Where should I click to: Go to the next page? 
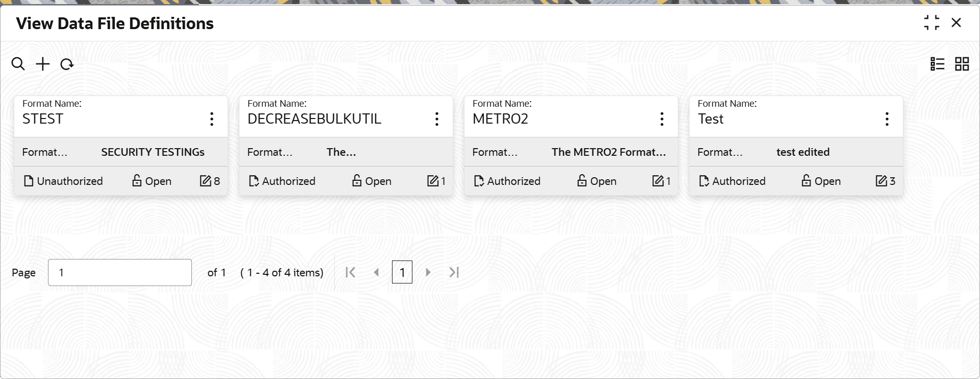tap(428, 272)
